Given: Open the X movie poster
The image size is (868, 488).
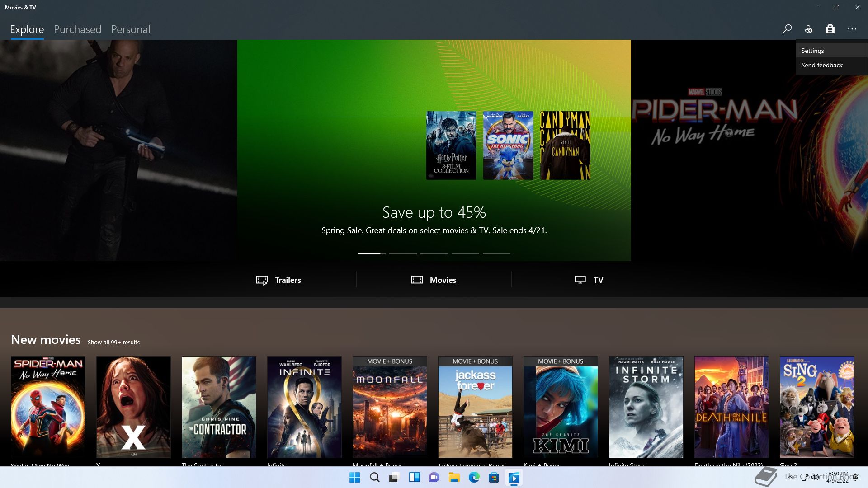Looking at the screenshot, I should tap(133, 407).
